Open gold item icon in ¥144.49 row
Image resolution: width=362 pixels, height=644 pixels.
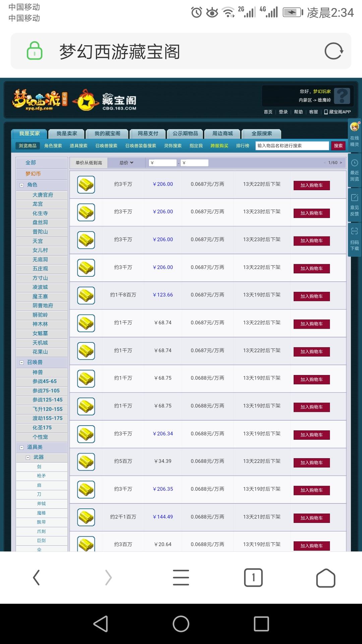pos(86,517)
